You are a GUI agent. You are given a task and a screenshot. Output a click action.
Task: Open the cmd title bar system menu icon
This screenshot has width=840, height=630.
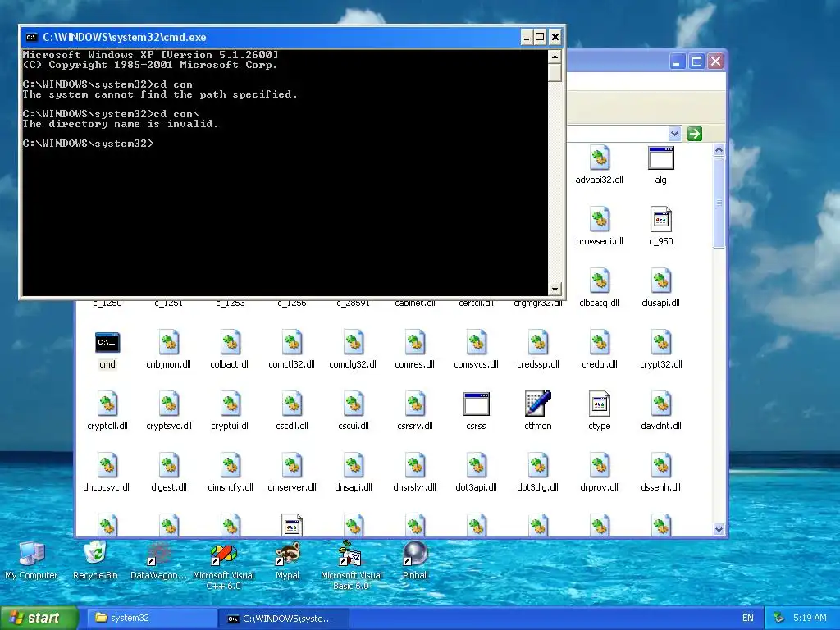[32, 37]
